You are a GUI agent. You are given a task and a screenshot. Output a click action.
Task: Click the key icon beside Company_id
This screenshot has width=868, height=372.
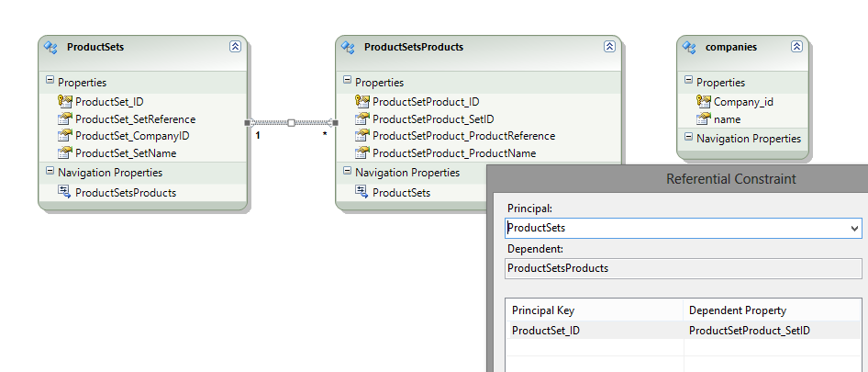[x=703, y=102]
